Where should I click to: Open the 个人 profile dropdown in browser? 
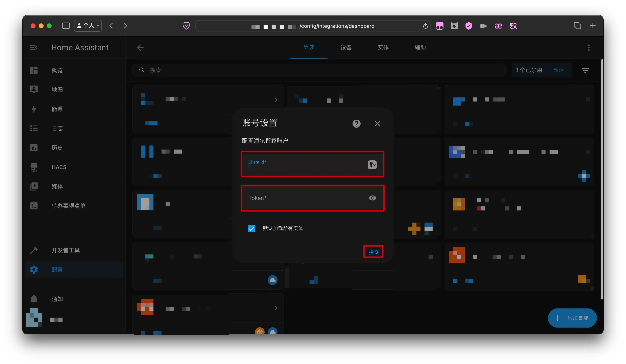tap(88, 26)
